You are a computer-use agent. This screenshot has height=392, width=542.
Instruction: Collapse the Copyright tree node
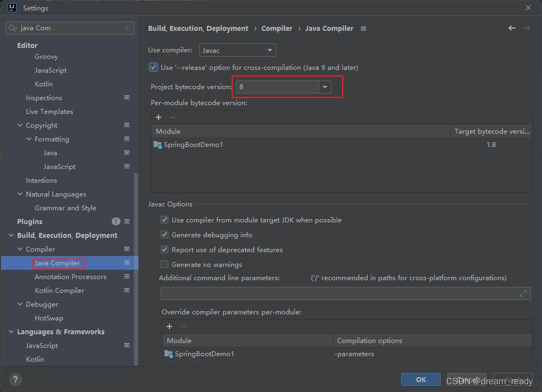pos(20,125)
